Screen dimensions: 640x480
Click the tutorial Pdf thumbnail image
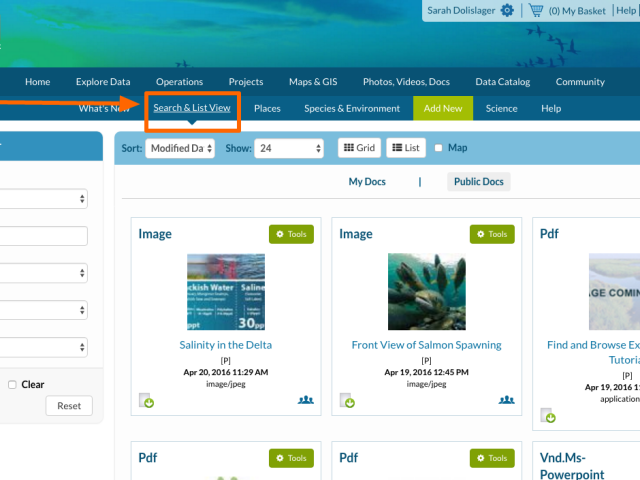click(x=614, y=292)
